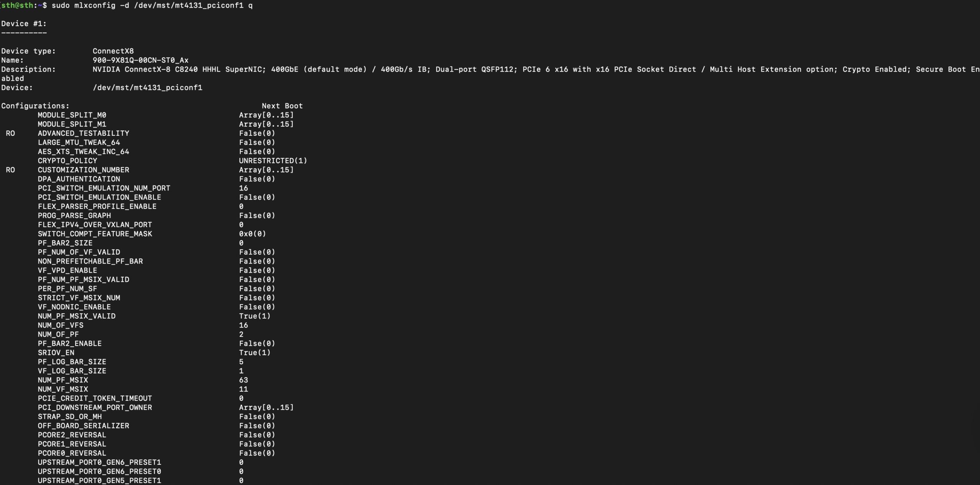Click the PCI_SWITCH_EMULATION_ENABLE parameter name
The image size is (980, 485).
(99, 197)
